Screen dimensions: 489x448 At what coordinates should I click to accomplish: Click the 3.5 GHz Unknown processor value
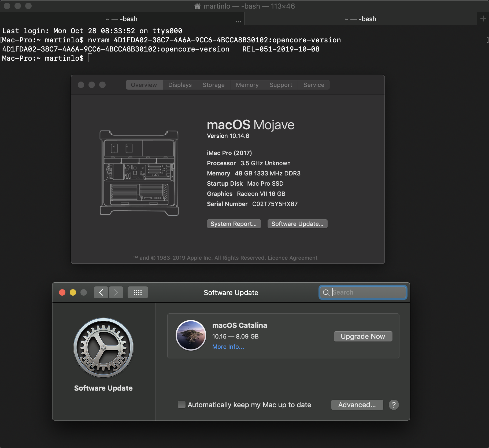pos(265,163)
